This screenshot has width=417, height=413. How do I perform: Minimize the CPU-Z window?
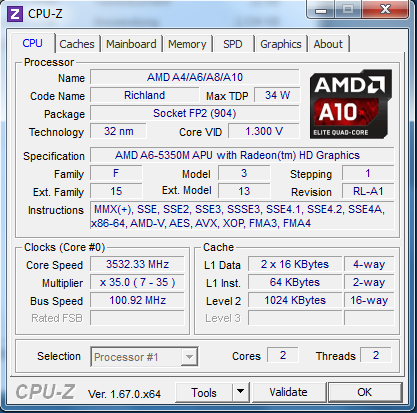(x=321, y=10)
